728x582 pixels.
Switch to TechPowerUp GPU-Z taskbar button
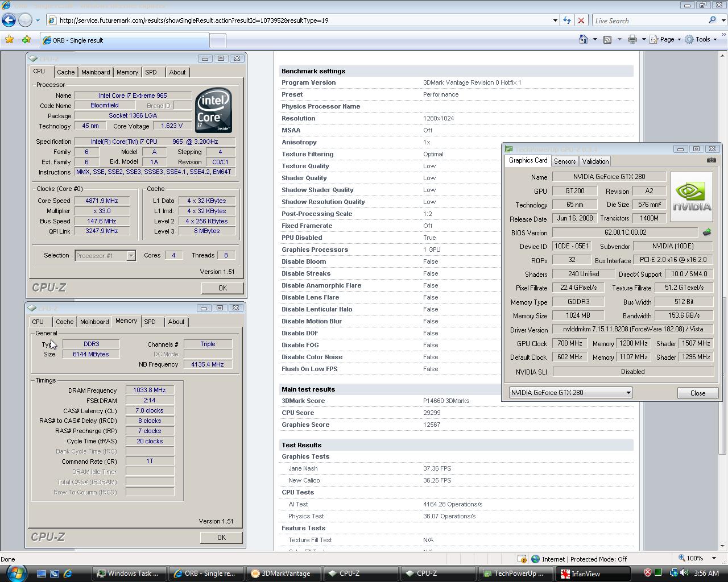515,573
